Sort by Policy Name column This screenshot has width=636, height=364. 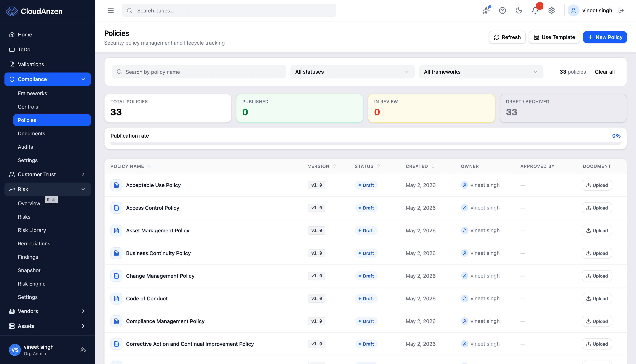(130, 166)
